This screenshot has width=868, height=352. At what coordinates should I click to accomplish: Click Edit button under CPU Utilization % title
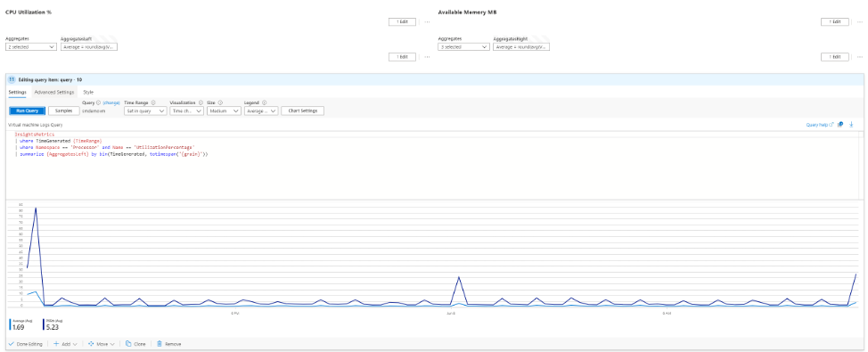coord(402,22)
